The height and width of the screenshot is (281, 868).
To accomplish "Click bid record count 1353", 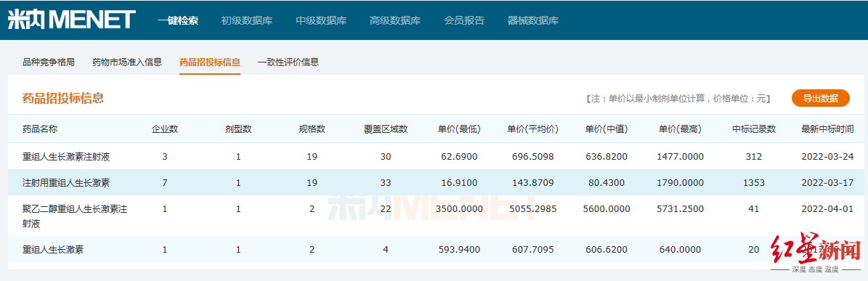I will (754, 182).
